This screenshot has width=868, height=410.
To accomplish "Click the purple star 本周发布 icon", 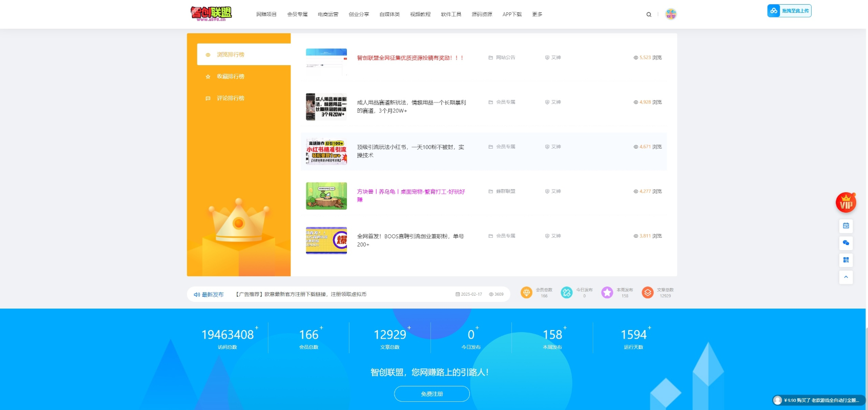I will (x=607, y=293).
